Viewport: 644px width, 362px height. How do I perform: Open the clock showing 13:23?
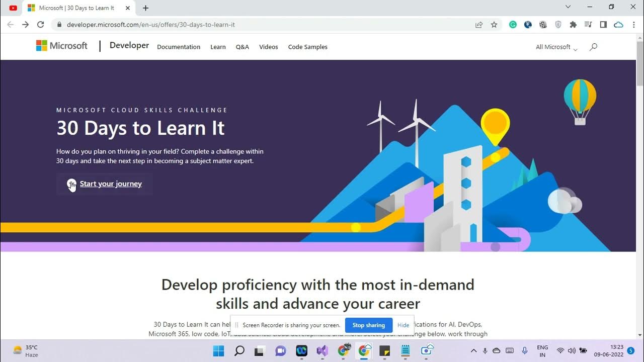click(609, 351)
